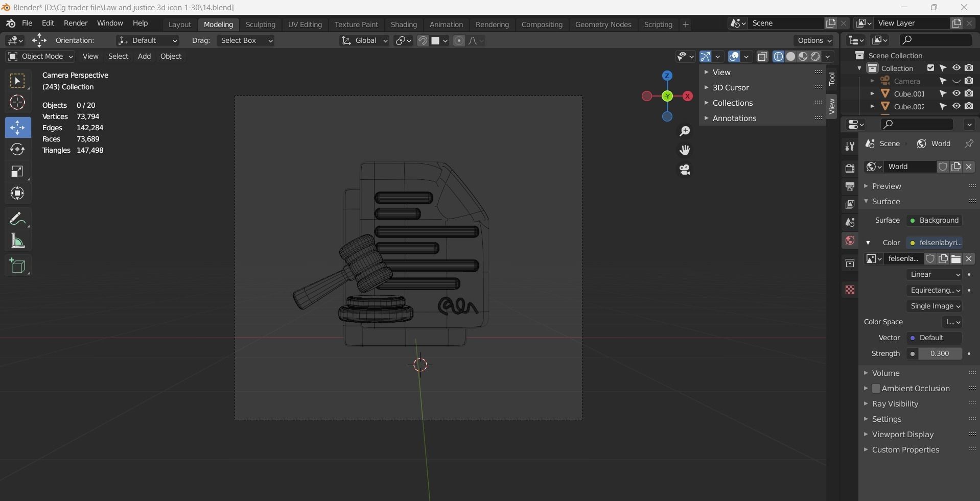Open the World properties tab icon
The height and width of the screenshot is (501, 980).
coord(850,241)
